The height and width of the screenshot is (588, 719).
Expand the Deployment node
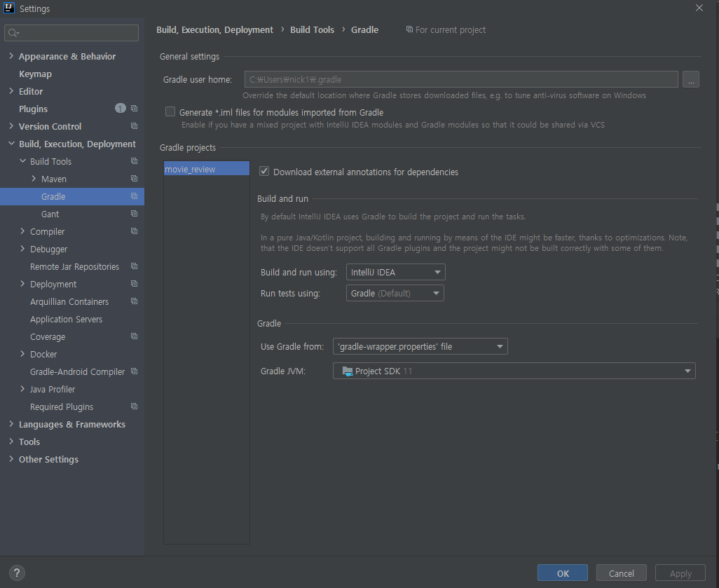click(x=22, y=283)
